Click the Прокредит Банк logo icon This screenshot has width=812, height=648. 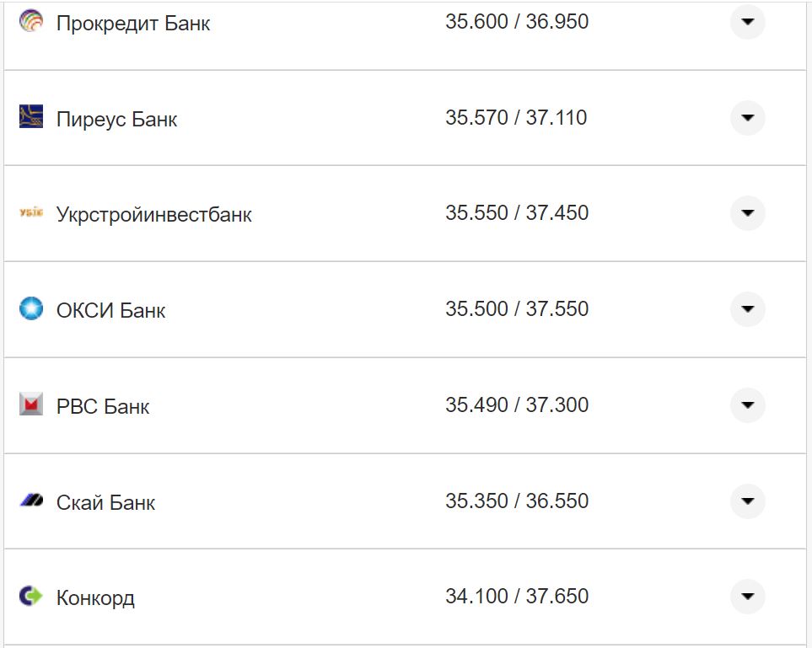[x=31, y=22]
